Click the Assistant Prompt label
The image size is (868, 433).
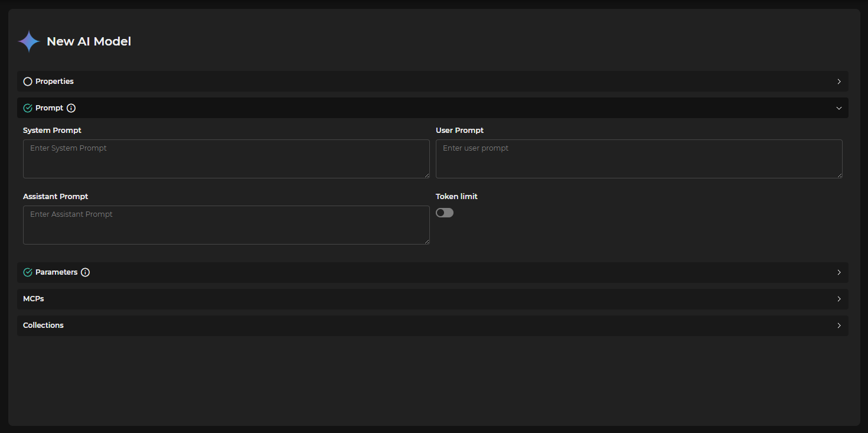pos(56,196)
